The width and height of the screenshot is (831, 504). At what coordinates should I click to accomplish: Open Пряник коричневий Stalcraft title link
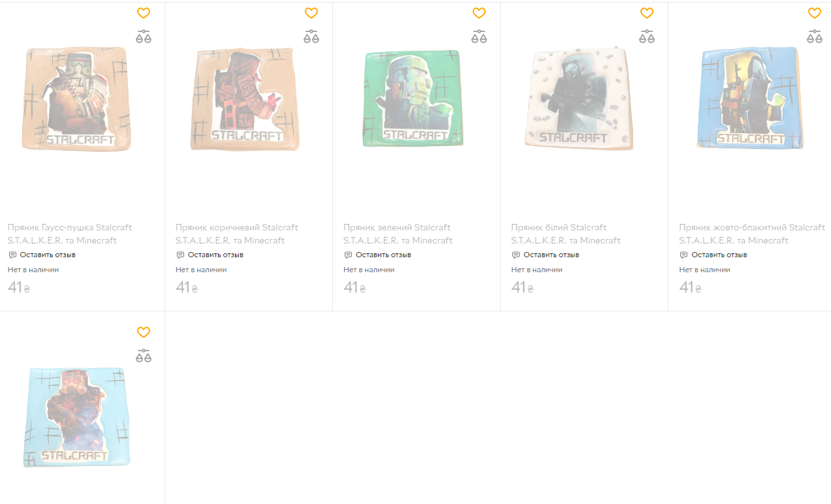tap(237, 234)
